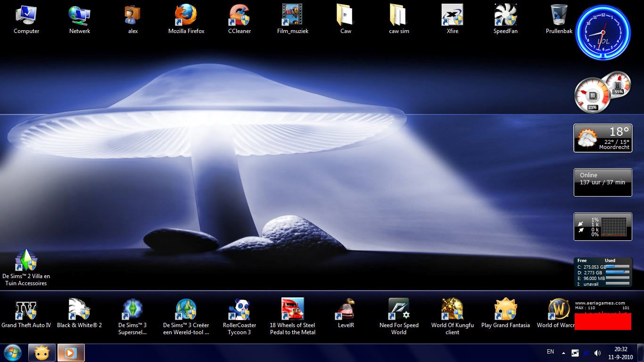The image size is (644, 362).
Task: Click the www.aeriagames.com gadget text
Action: point(600,303)
